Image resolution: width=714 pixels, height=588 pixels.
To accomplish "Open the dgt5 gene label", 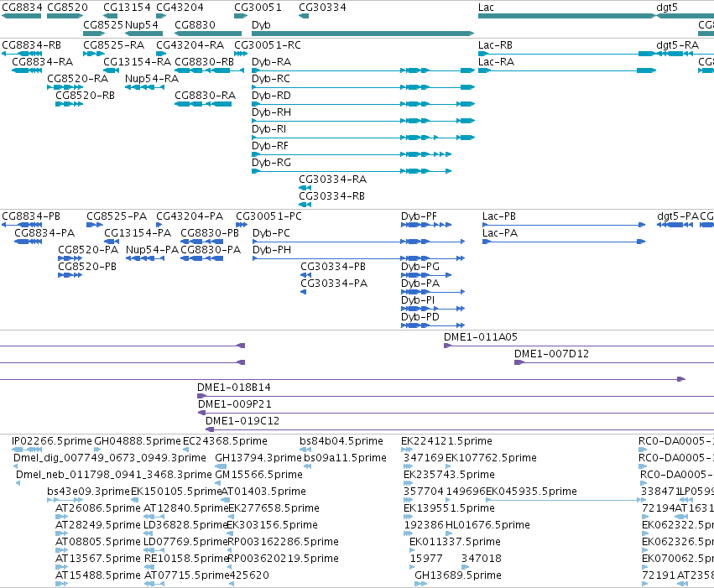I will pyautogui.click(x=667, y=8).
